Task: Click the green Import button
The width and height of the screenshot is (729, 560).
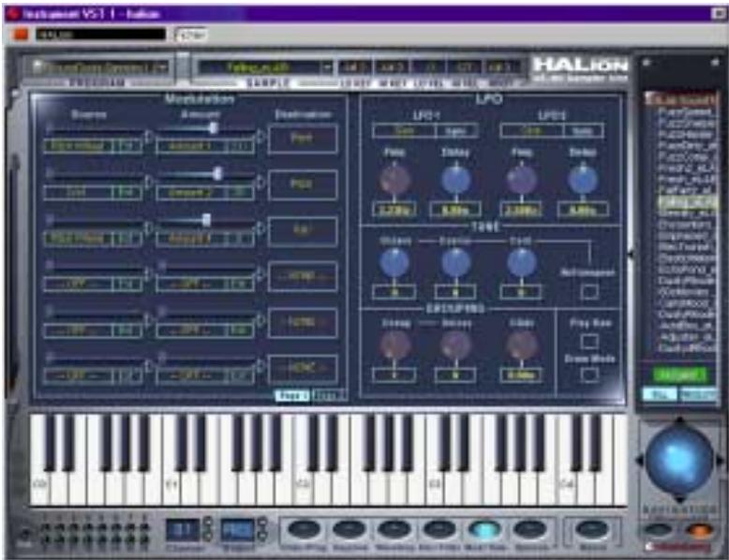Action: point(679,375)
